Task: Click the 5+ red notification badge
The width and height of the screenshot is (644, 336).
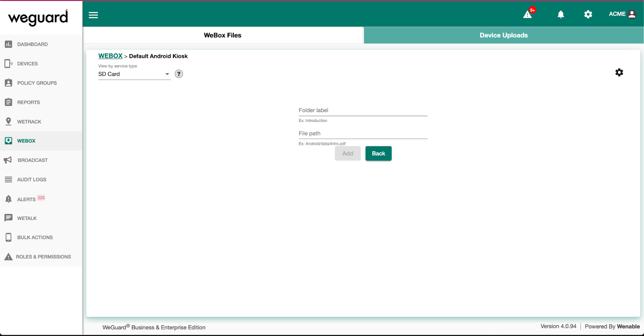Action: click(533, 10)
